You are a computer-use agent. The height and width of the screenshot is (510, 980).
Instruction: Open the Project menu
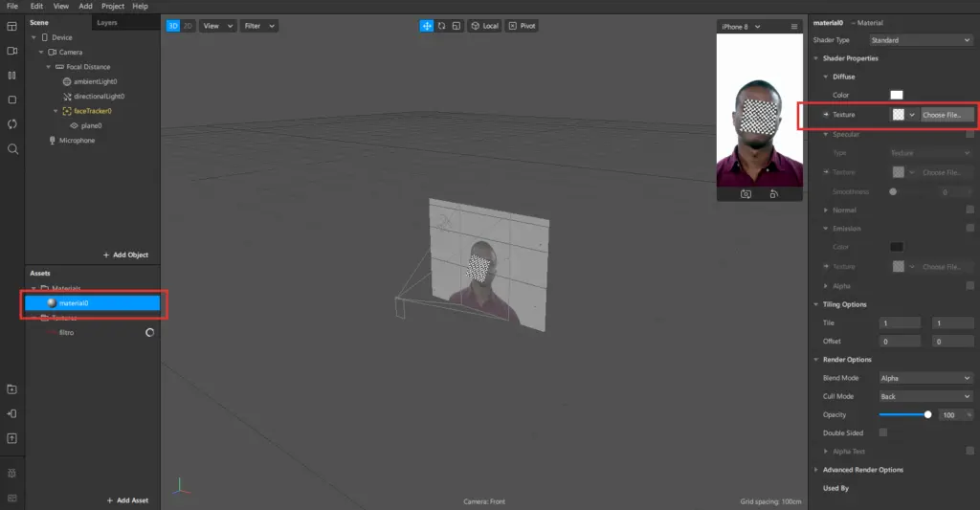(113, 6)
